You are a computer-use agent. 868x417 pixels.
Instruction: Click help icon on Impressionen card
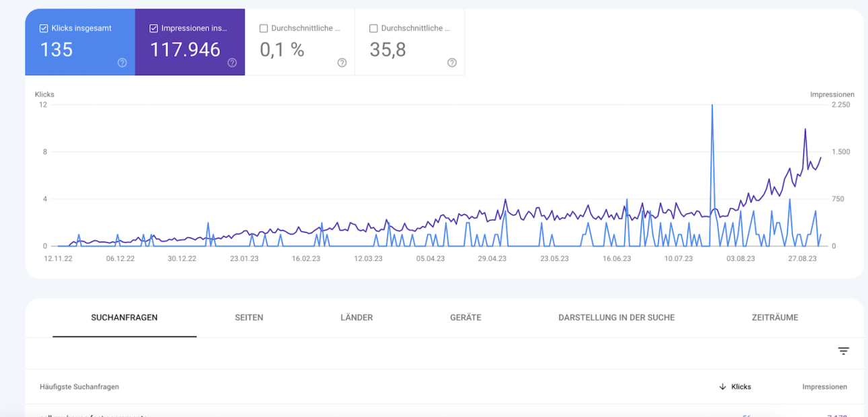click(232, 63)
